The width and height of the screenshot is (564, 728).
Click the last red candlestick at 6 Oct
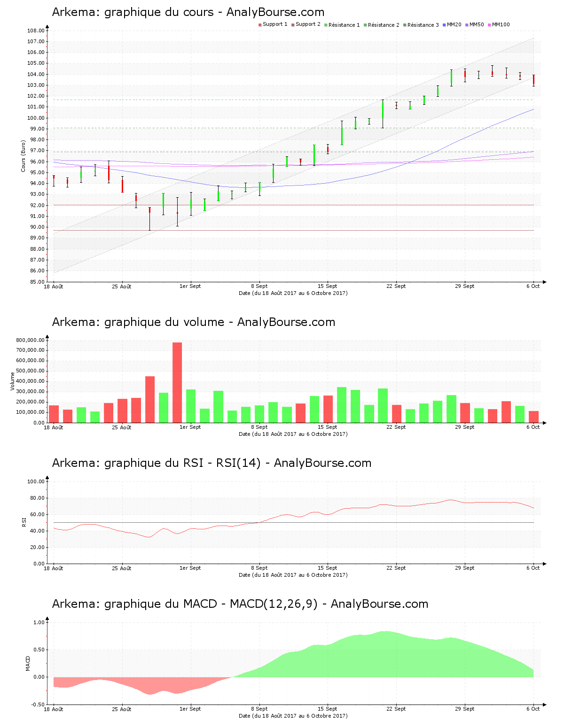(x=533, y=80)
